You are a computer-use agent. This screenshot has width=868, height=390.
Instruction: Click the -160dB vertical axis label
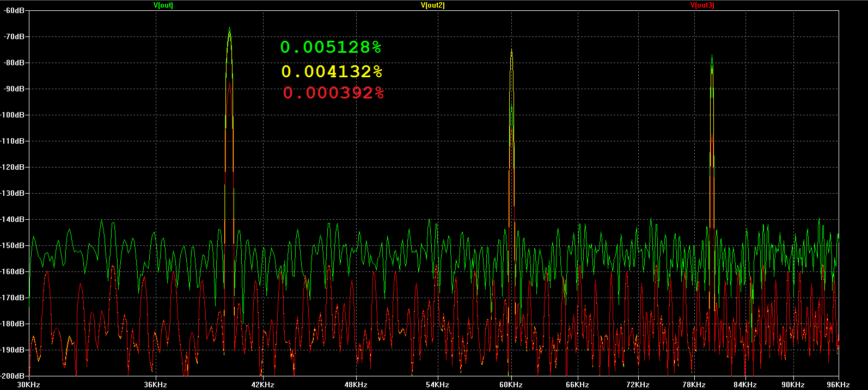[x=13, y=271]
